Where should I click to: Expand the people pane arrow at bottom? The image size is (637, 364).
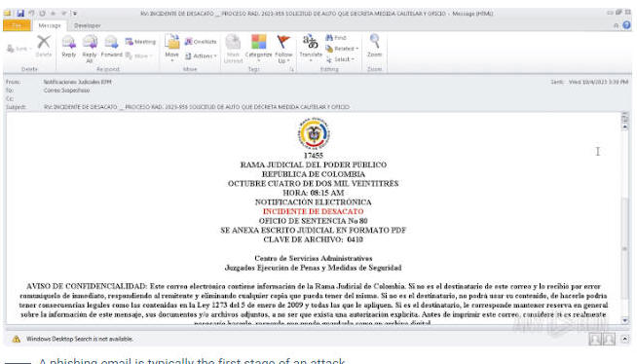pyautogui.click(x=624, y=339)
